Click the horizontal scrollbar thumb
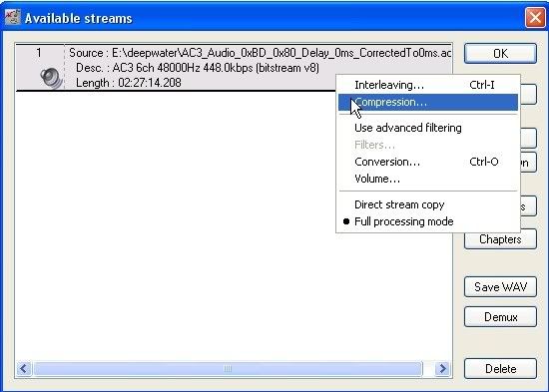 click(228, 368)
